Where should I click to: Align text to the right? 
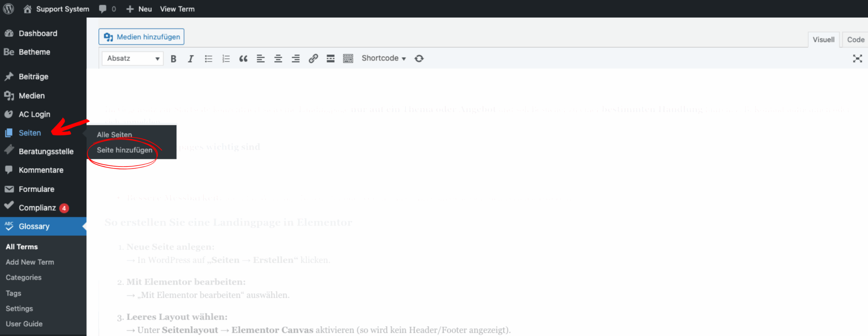point(295,58)
